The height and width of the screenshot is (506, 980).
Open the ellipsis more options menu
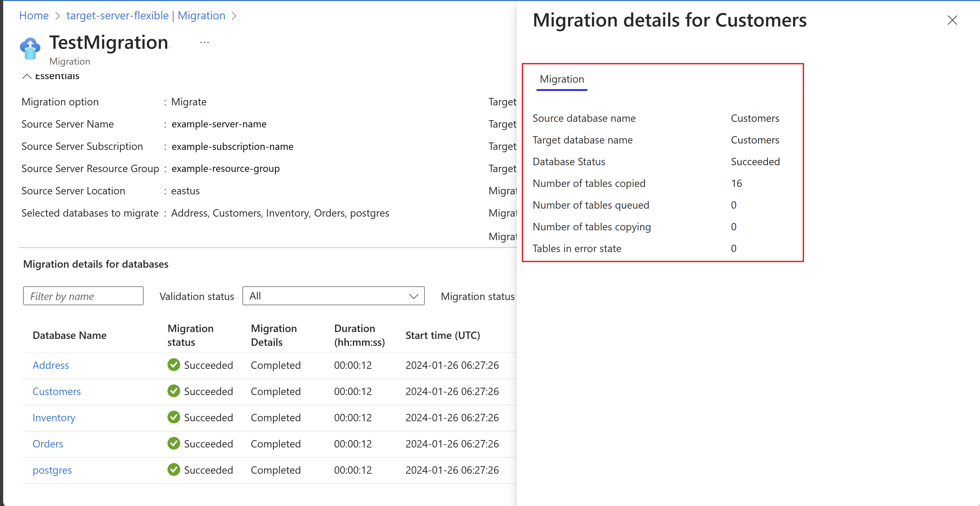tap(204, 43)
